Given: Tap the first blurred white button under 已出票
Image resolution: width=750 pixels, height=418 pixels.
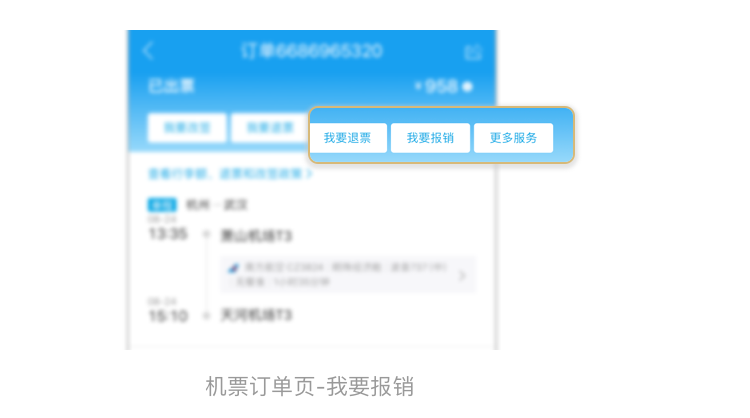Looking at the screenshot, I should coord(187,128).
